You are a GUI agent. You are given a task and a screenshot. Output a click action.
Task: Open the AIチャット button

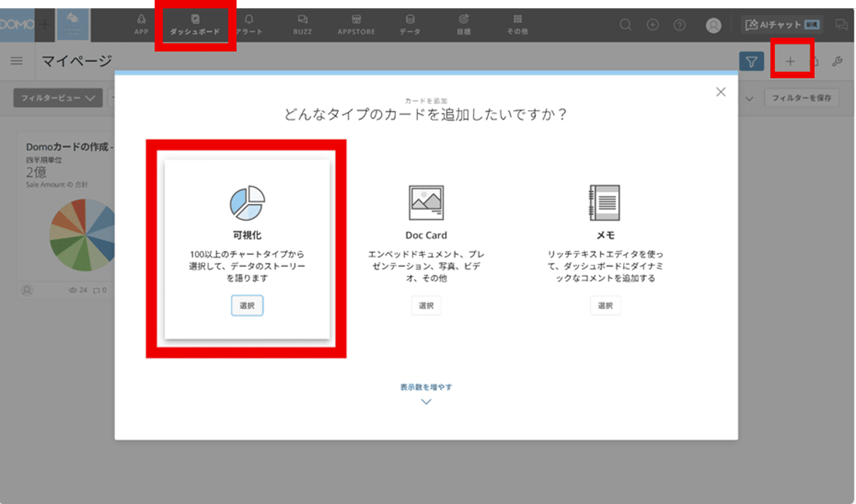pyautogui.click(x=782, y=25)
